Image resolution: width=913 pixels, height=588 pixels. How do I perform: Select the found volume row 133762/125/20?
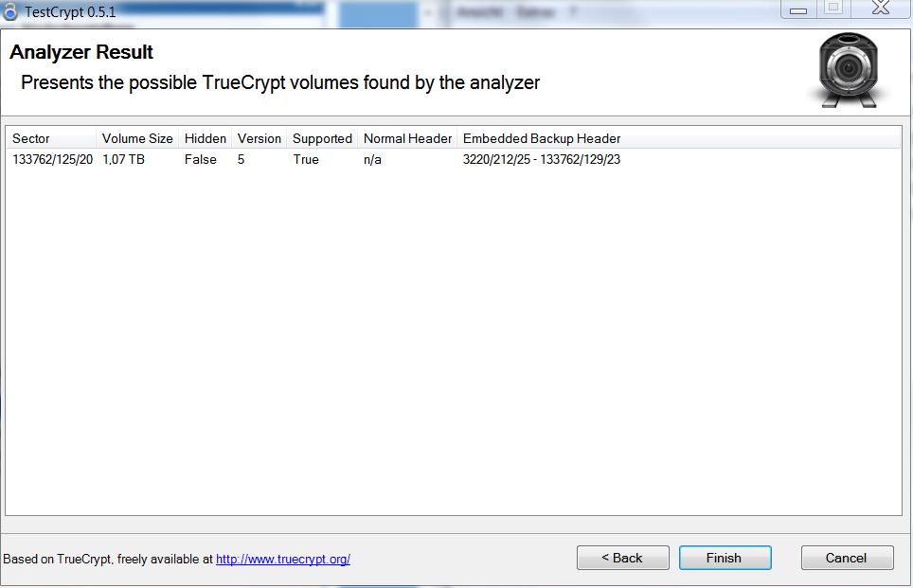pyautogui.click(x=454, y=159)
